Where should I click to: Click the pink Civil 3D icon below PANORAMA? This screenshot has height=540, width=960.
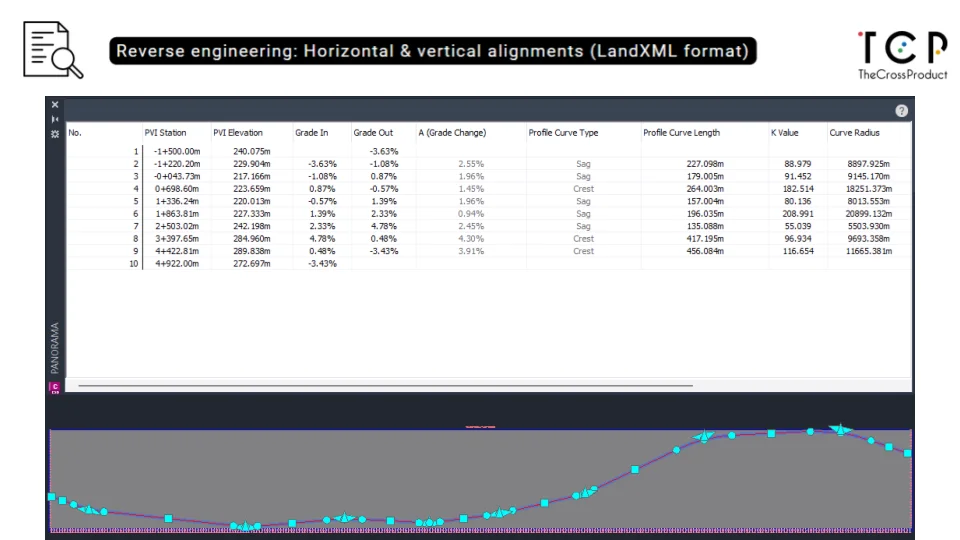(x=55, y=387)
